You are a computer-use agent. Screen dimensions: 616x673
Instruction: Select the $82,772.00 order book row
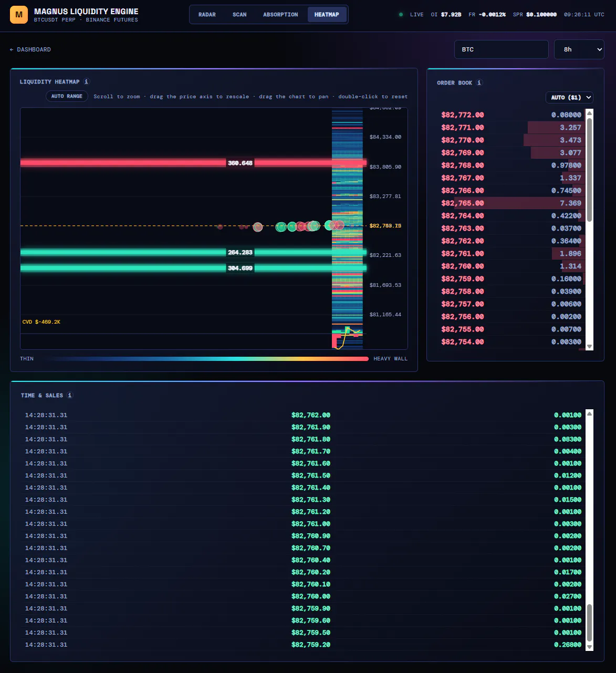pyautogui.click(x=511, y=115)
